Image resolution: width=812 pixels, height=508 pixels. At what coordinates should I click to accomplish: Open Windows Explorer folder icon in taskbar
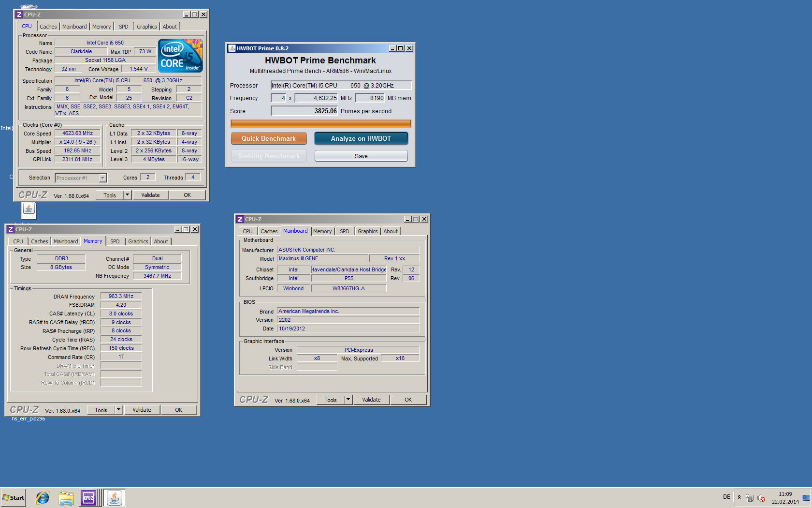point(66,497)
